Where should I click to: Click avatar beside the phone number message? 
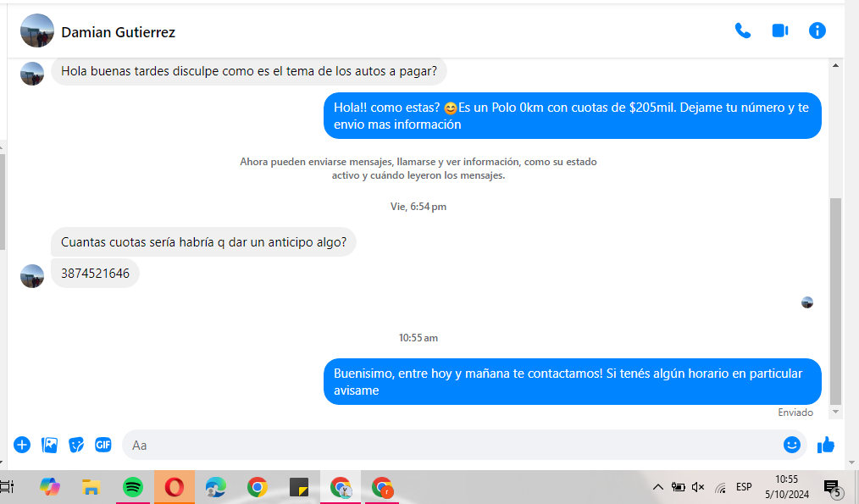pos(32,275)
